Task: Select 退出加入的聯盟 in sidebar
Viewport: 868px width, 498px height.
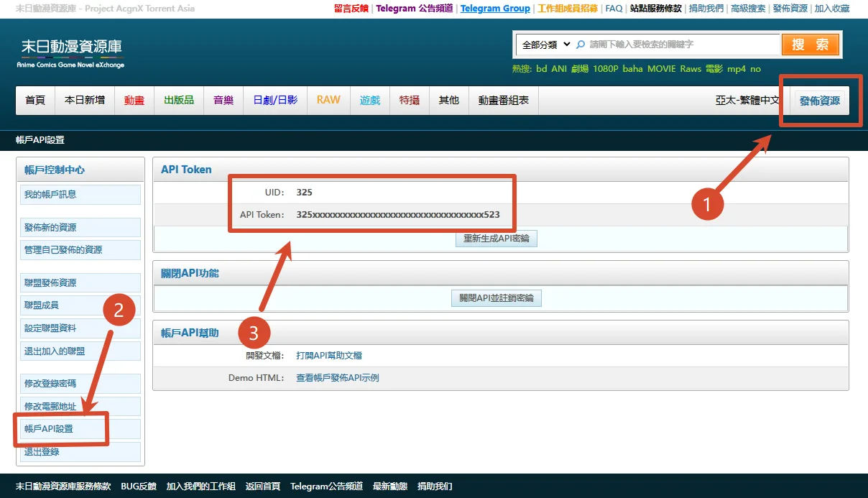Action: (x=80, y=351)
